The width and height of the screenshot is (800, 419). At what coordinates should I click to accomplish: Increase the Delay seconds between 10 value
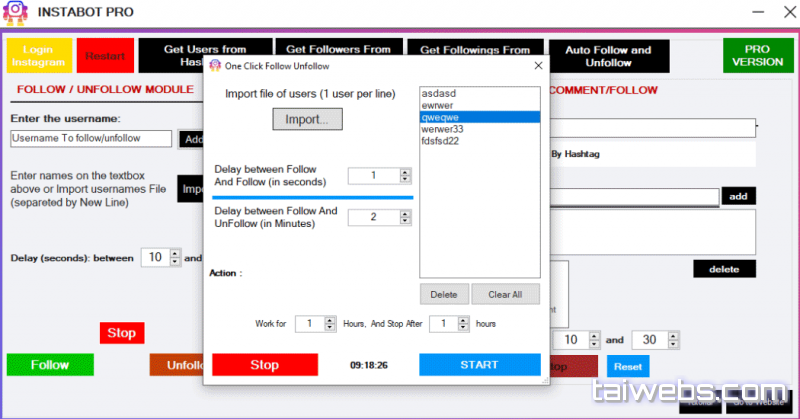(x=176, y=254)
